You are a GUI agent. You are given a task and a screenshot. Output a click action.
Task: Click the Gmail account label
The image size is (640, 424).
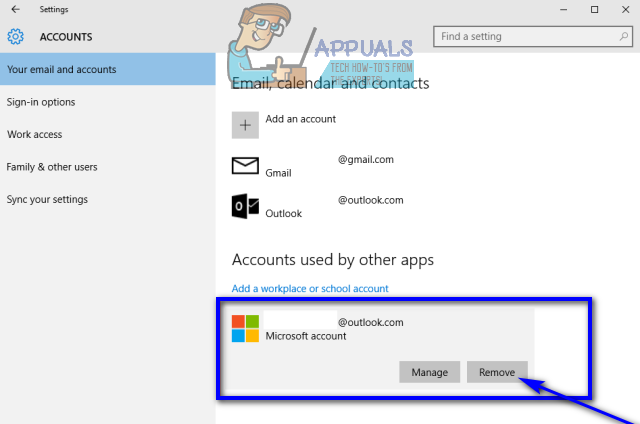[x=278, y=173]
